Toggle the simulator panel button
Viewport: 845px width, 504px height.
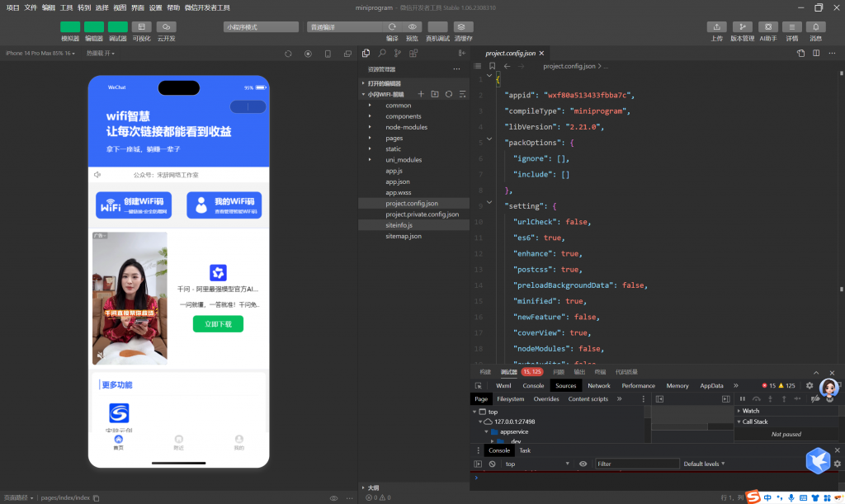pyautogui.click(x=70, y=27)
